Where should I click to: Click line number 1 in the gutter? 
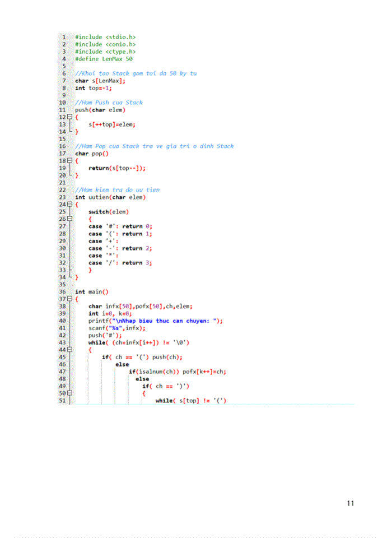pyautogui.click(x=64, y=37)
